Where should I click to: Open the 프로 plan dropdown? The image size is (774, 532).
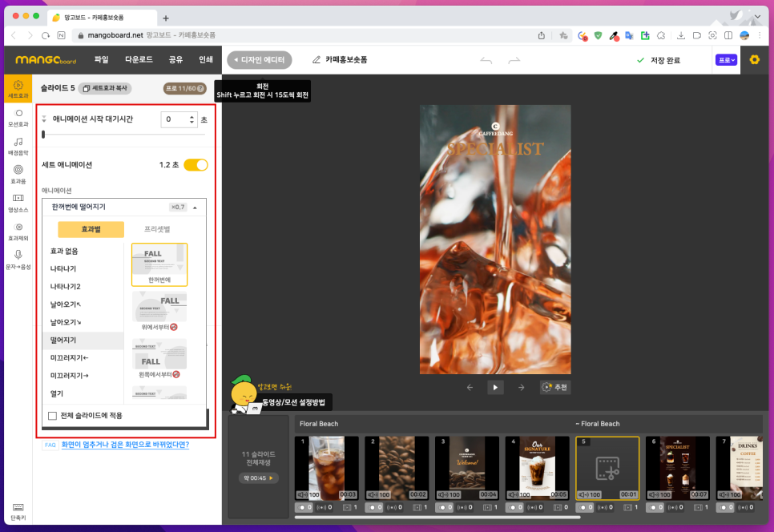click(726, 60)
